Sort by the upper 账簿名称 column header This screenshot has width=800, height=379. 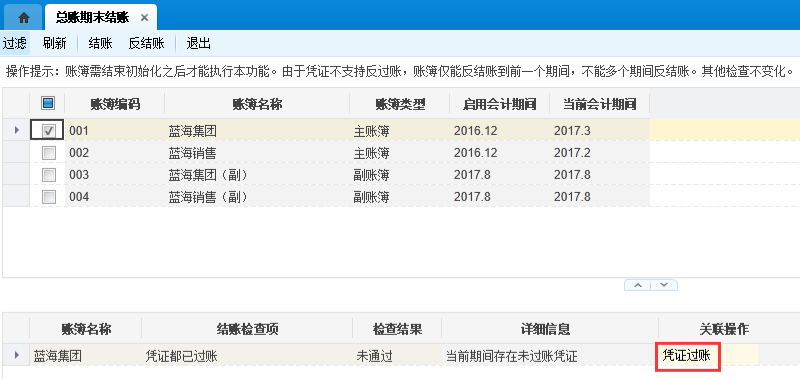click(x=257, y=104)
